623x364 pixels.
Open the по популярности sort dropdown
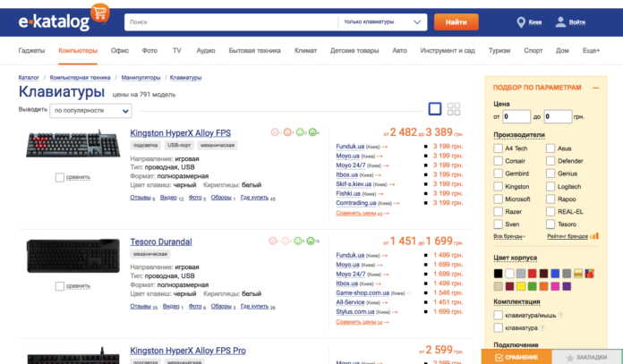coord(90,111)
